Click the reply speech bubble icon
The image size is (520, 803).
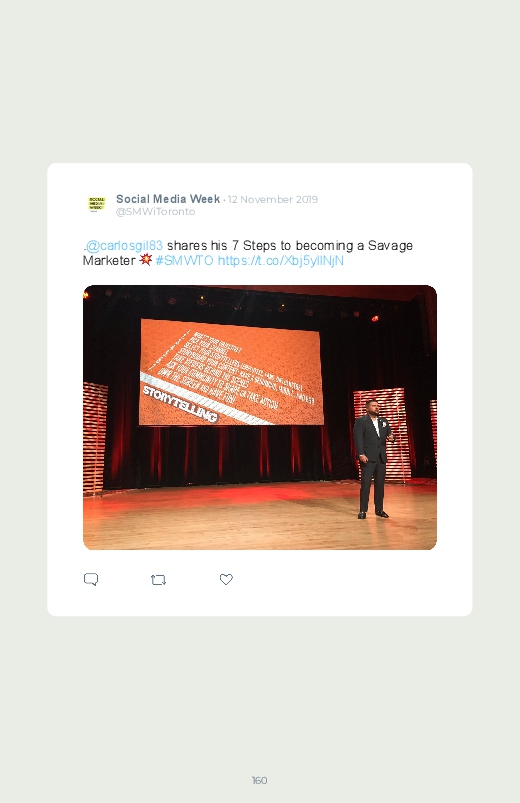tap(91, 579)
